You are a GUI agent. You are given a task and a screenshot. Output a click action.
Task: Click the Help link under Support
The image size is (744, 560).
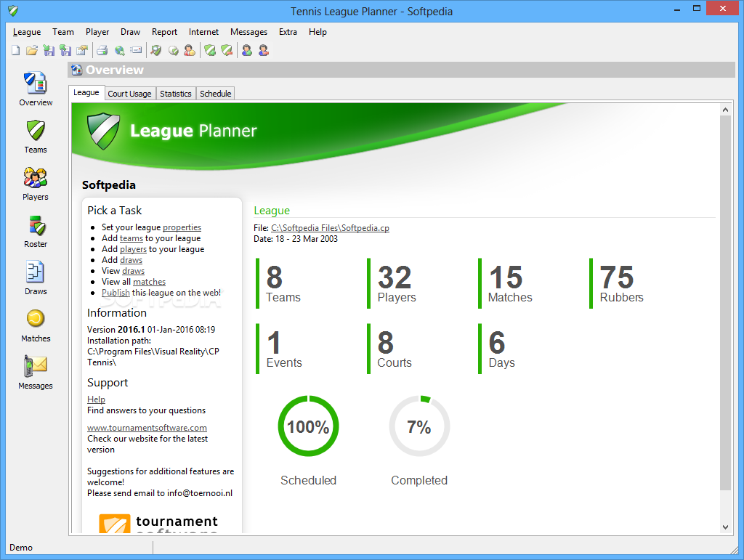coord(96,399)
